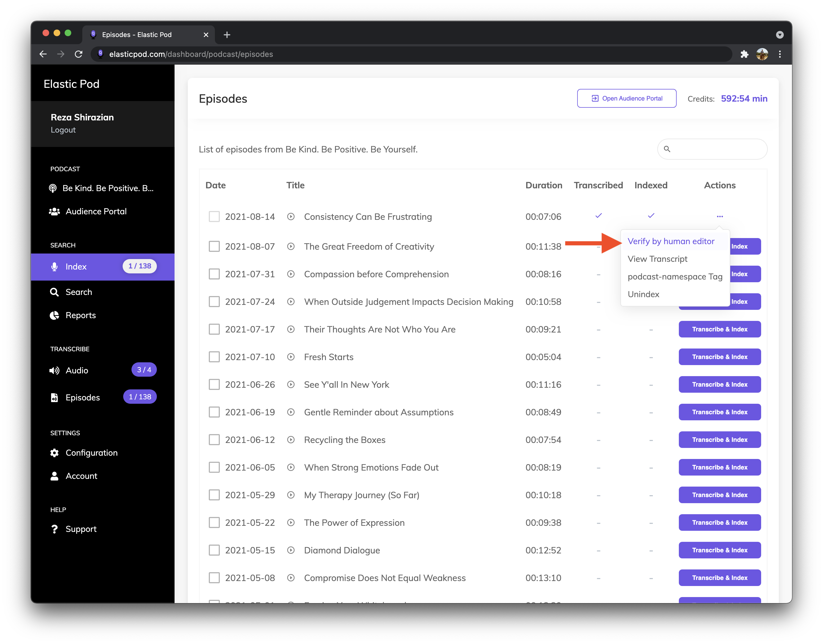Click the Elastic Pod logo title
The width and height of the screenshot is (823, 644).
pos(72,84)
